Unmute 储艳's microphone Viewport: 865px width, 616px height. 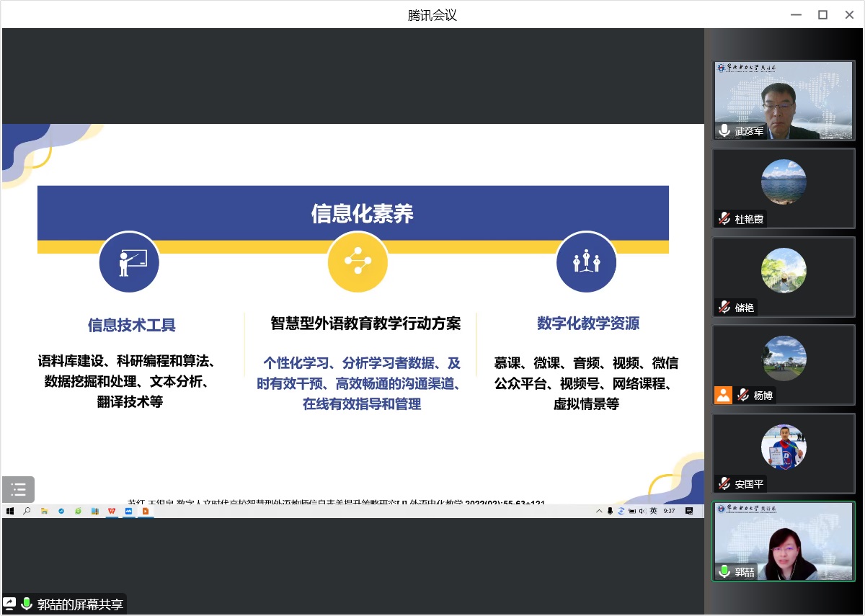(x=723, y=307)
